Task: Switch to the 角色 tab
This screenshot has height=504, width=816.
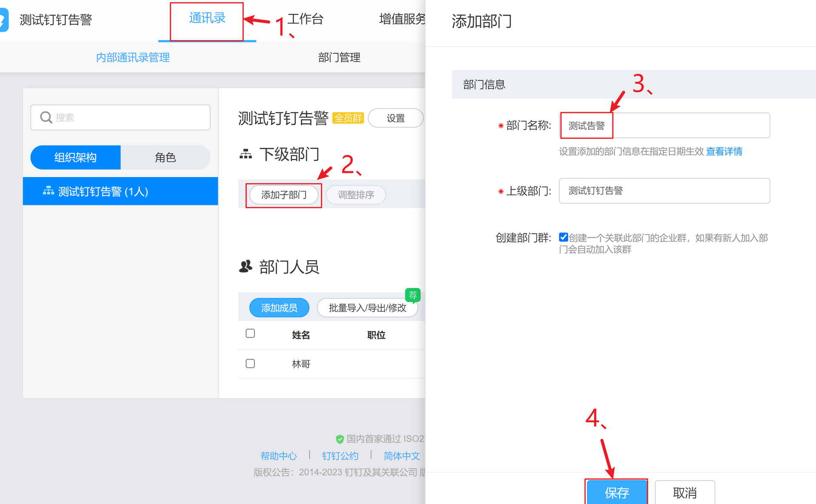Action: coord(165,158)
